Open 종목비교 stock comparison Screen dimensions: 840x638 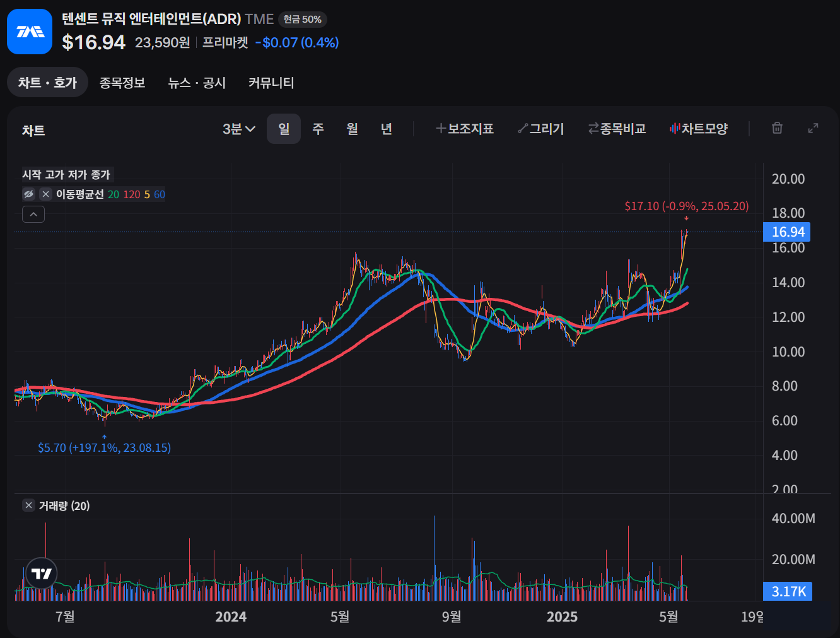617,129
